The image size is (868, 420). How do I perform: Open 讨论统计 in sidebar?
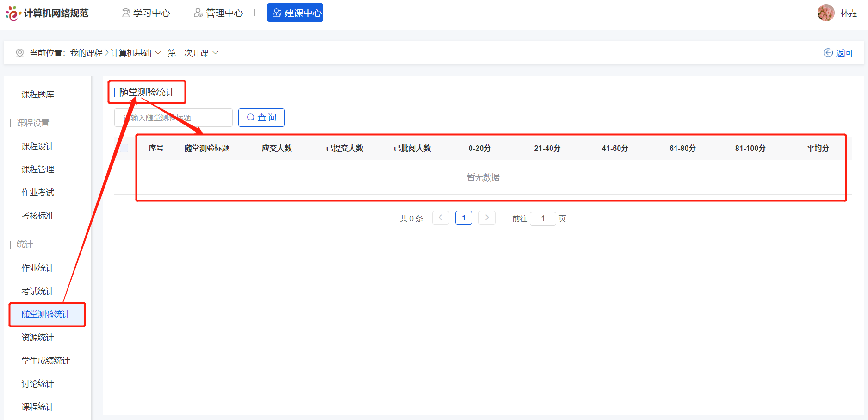pos(38,384)
